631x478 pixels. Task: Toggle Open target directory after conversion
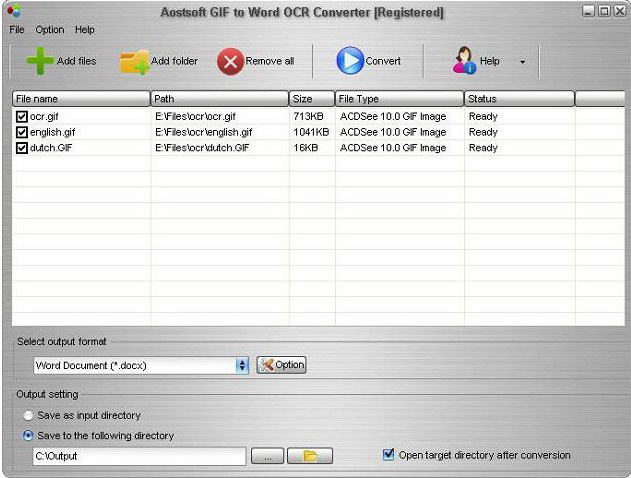(388, 455)
